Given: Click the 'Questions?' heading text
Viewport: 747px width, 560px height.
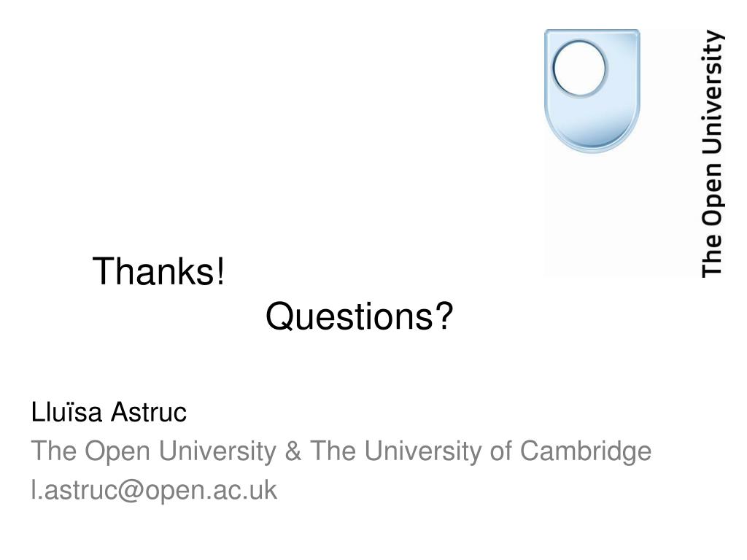Looking at the screenshot, I should coord(359,316).
